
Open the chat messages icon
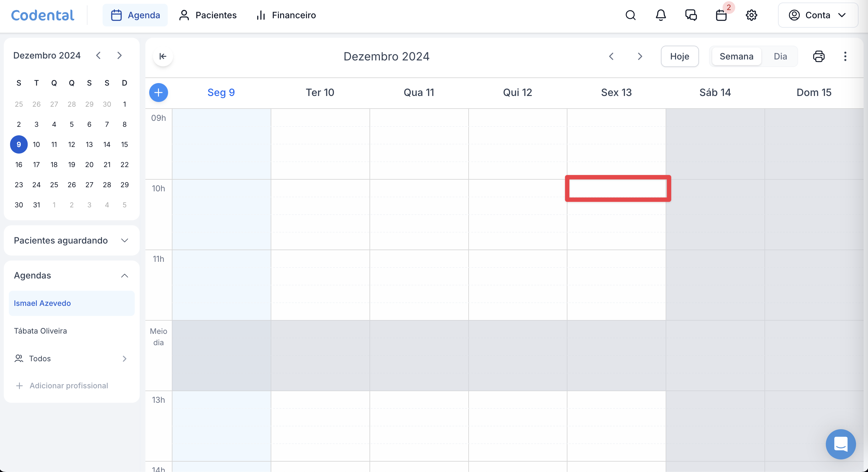(x=691, y=15)
